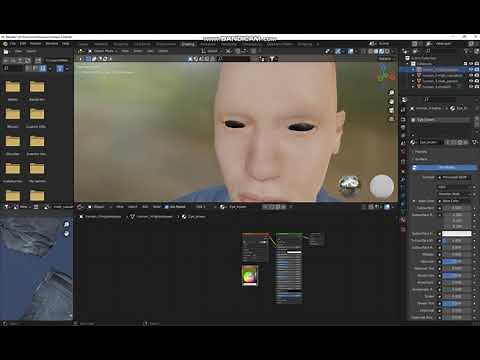Click the file browser path field

[x=57, y=60]
